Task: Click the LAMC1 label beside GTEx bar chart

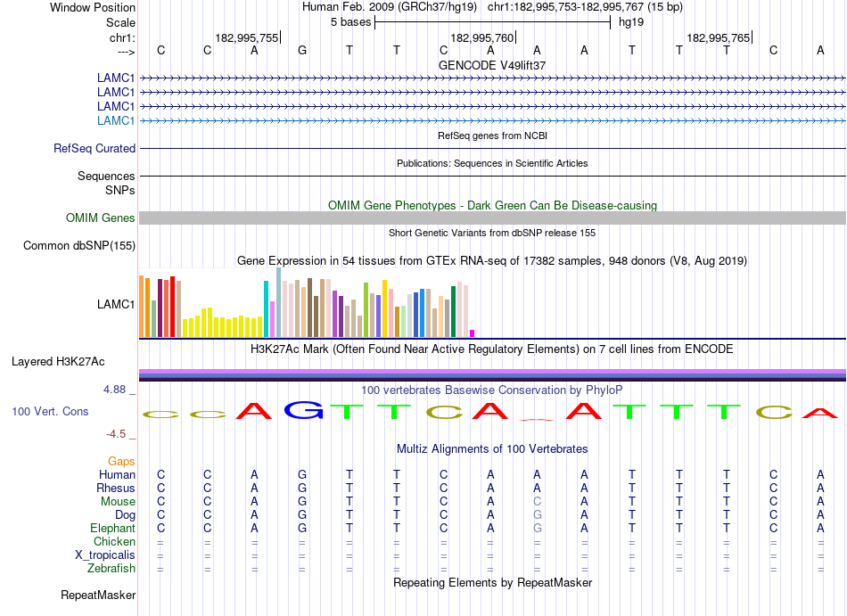Action: (116, 305)
